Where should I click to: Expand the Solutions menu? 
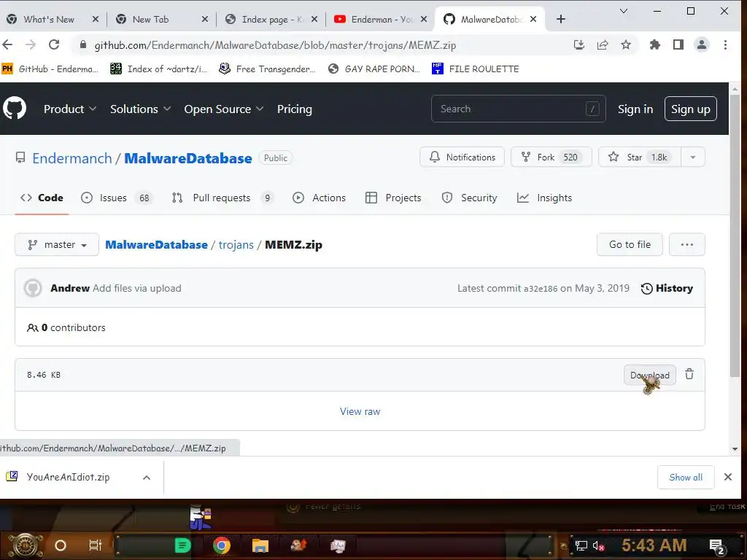pos(141,109)
